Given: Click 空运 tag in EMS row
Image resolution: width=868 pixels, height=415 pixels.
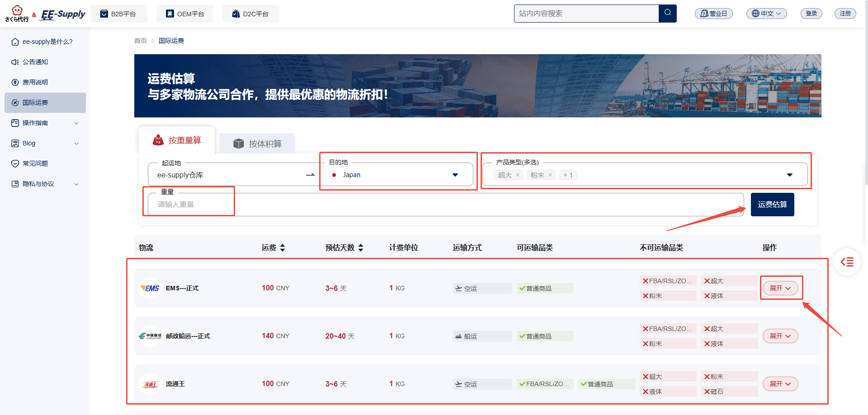Looking at the screenshot, I should (x=482, y=289).
